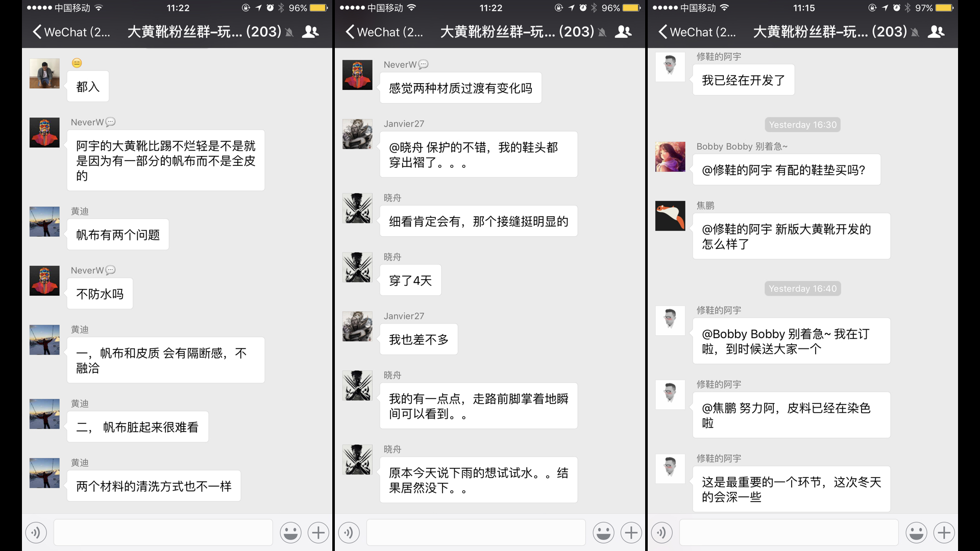Image resolution: width=980 pixels, height=551 pixels.
Task: Tap WeChat back button in right panel
Action: click(696, 32)
